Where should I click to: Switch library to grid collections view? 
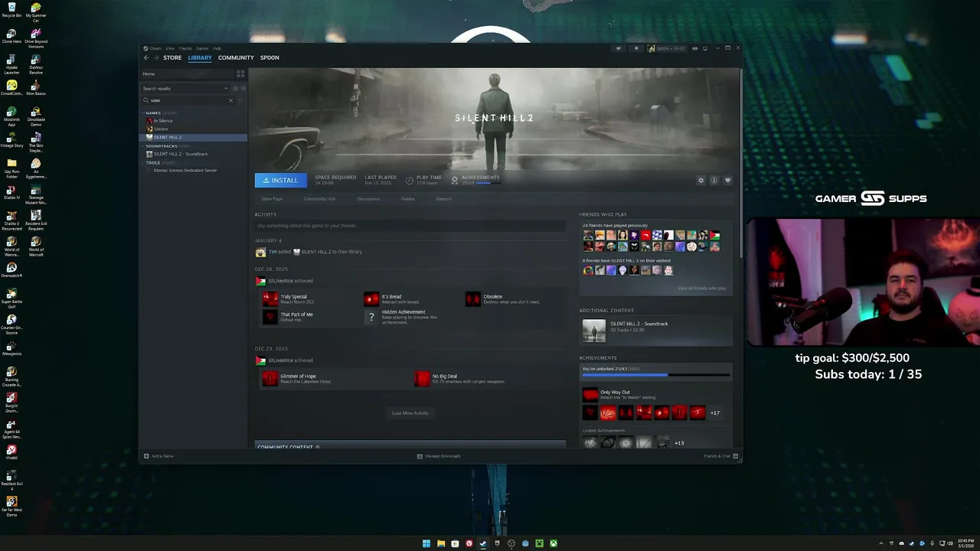(240, 73)
